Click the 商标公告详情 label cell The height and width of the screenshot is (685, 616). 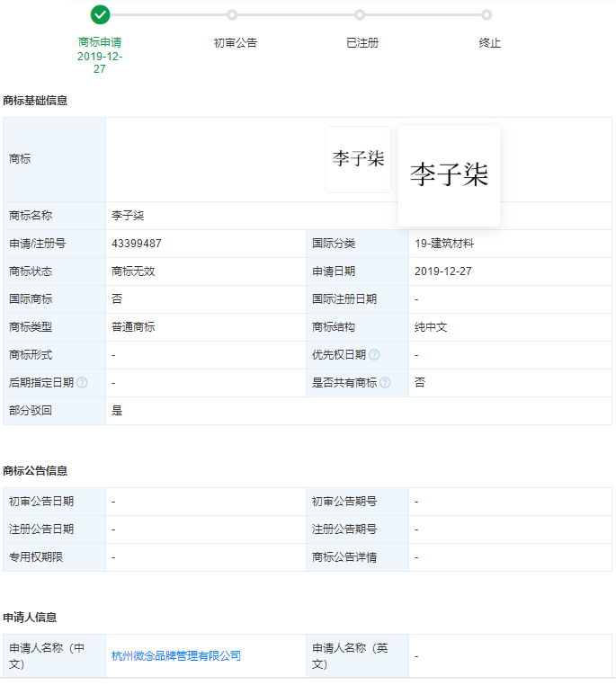point(357,557)
